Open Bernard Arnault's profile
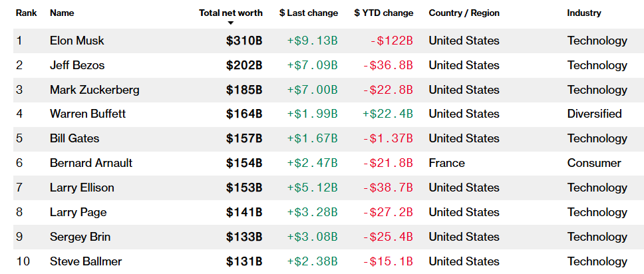Screen dimensions: 644x274 pos(91,163)
